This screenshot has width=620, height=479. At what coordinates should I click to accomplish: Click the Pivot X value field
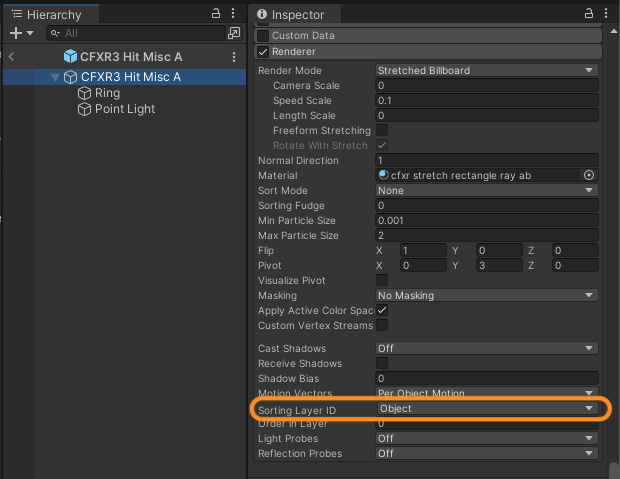[x=423, y=265]
